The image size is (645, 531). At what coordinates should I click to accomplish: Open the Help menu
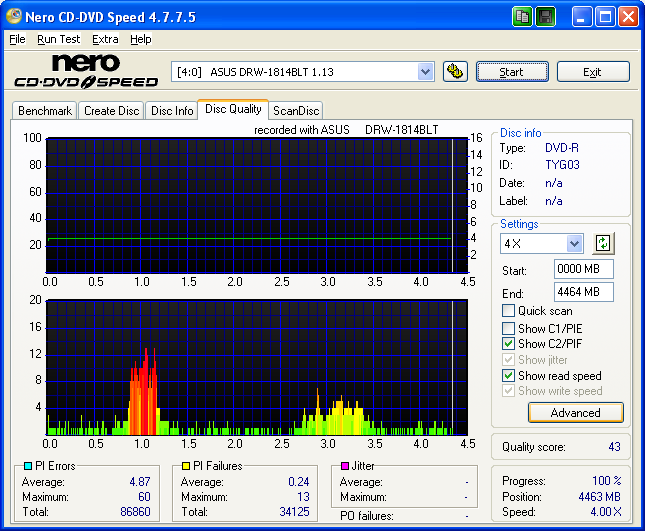(x=141, y=39)
